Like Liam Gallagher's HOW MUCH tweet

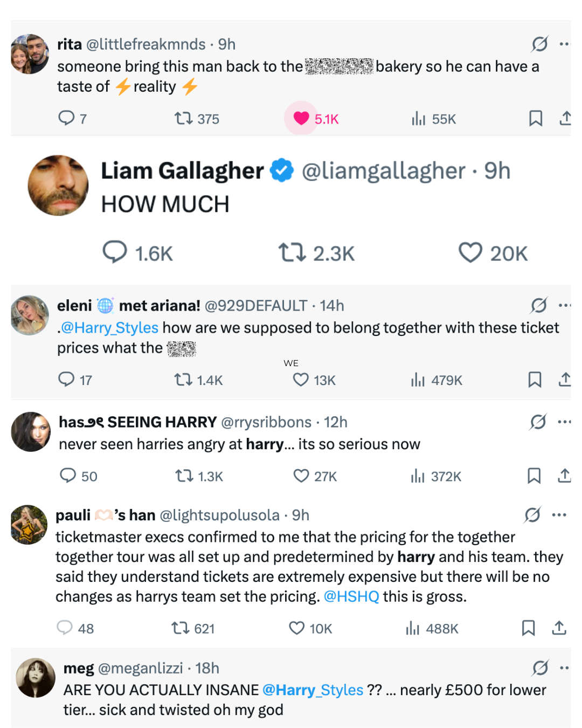(x=470, y=252)
